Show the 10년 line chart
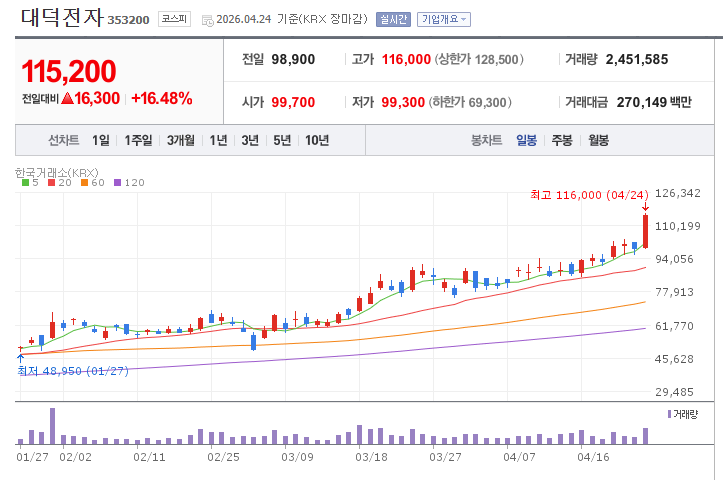 click(317, 141)
